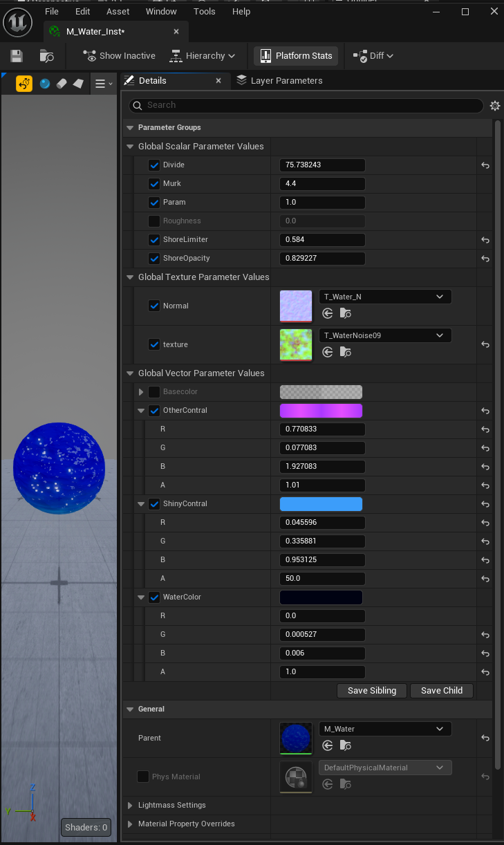Click the Save Child button
The height and width of the screenshot is (845, 504).
[442, 691]
